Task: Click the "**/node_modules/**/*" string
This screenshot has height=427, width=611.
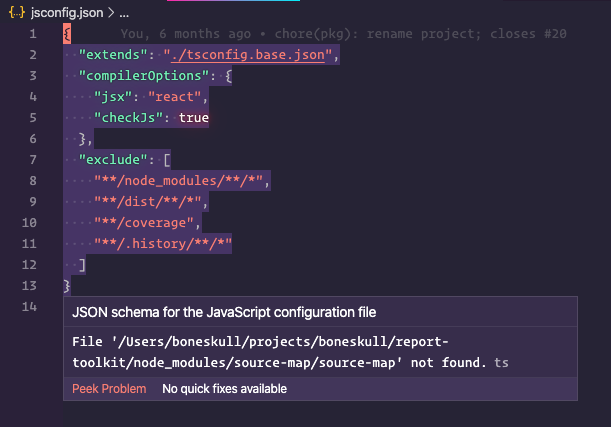Action: click(178, 181)
